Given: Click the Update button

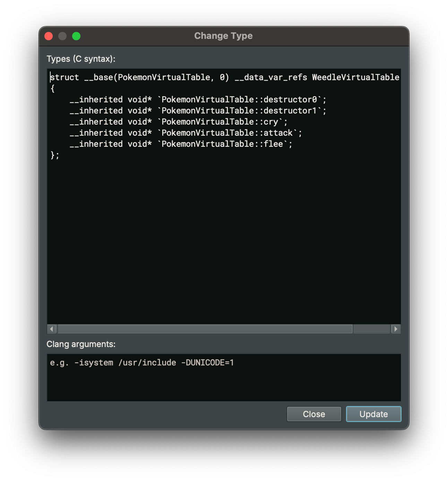Looking at the screenshot, I should (x=373, y=414).
